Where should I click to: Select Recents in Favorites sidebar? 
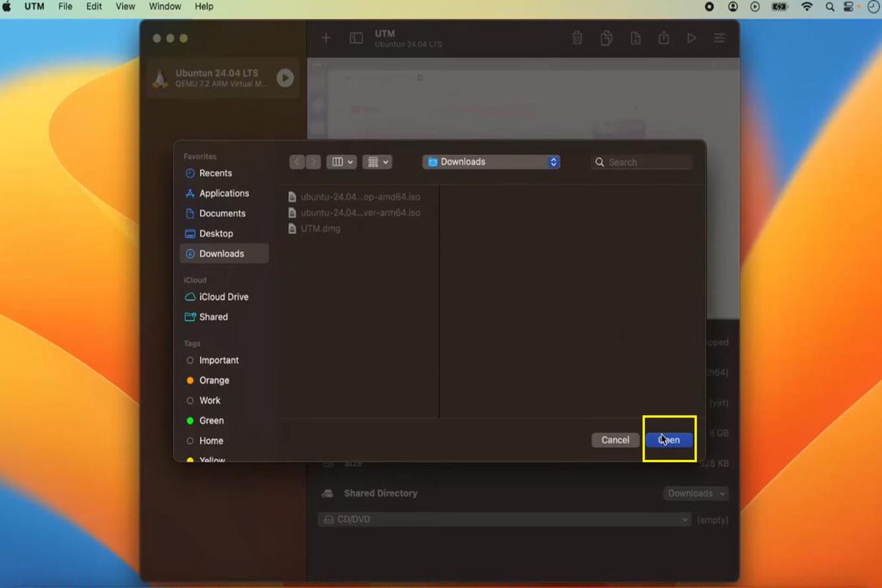coord(224,173)
